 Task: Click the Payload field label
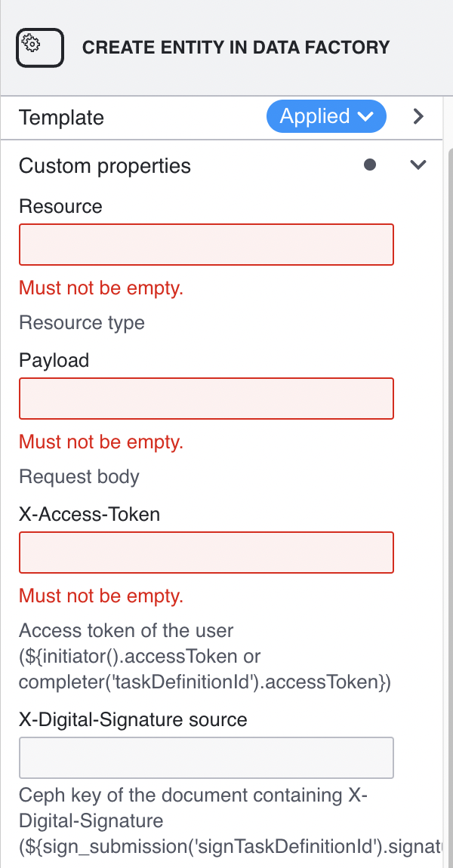point(54,360)
